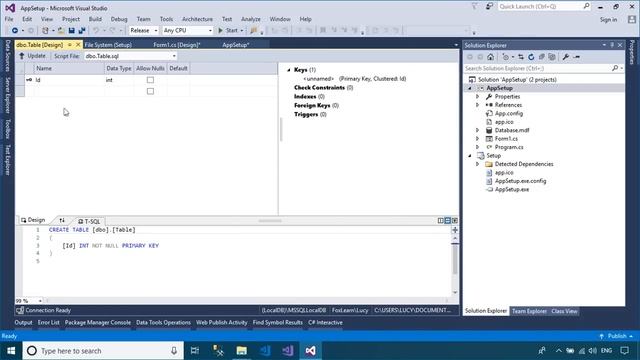This screenshot has height=360, width=640.
Task: Collapse the AppSetup project node
Action: pyautogui.click(x=470, y=88)
